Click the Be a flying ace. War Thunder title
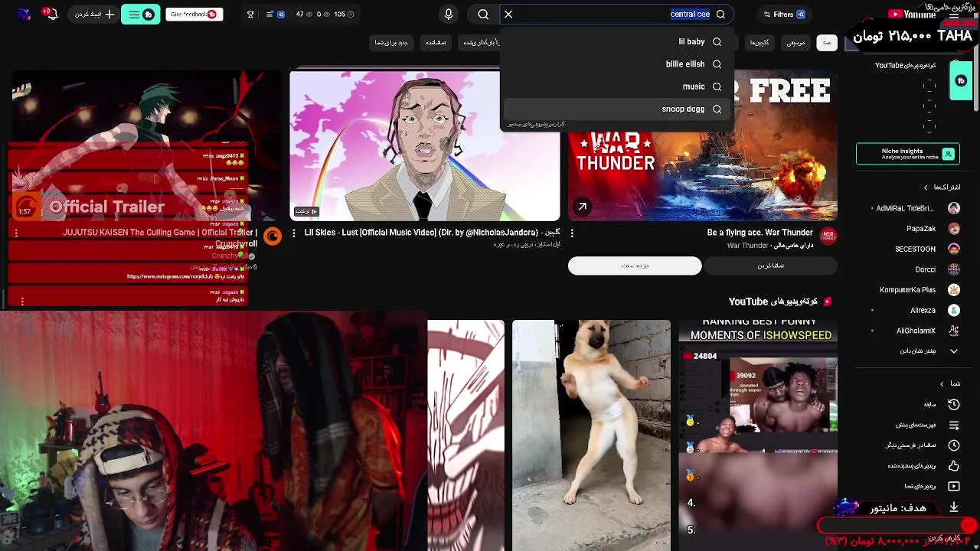The image size is (980, 551). [760, 233]
